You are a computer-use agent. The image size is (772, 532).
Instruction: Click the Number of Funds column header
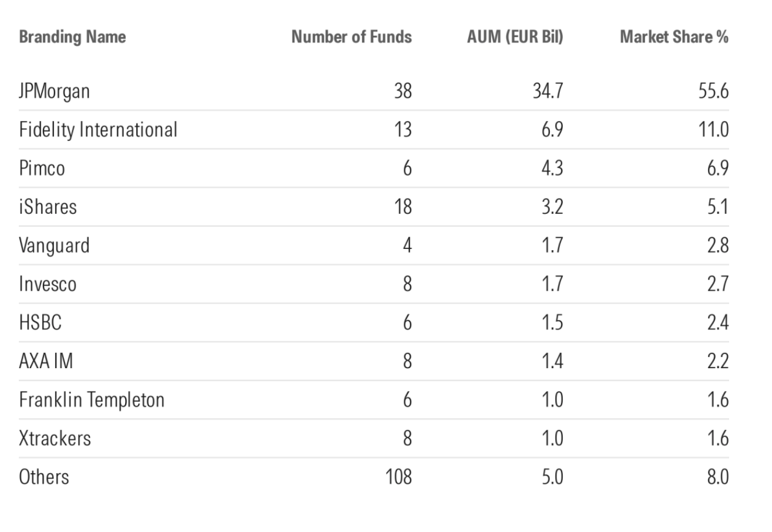coord(351,37)
